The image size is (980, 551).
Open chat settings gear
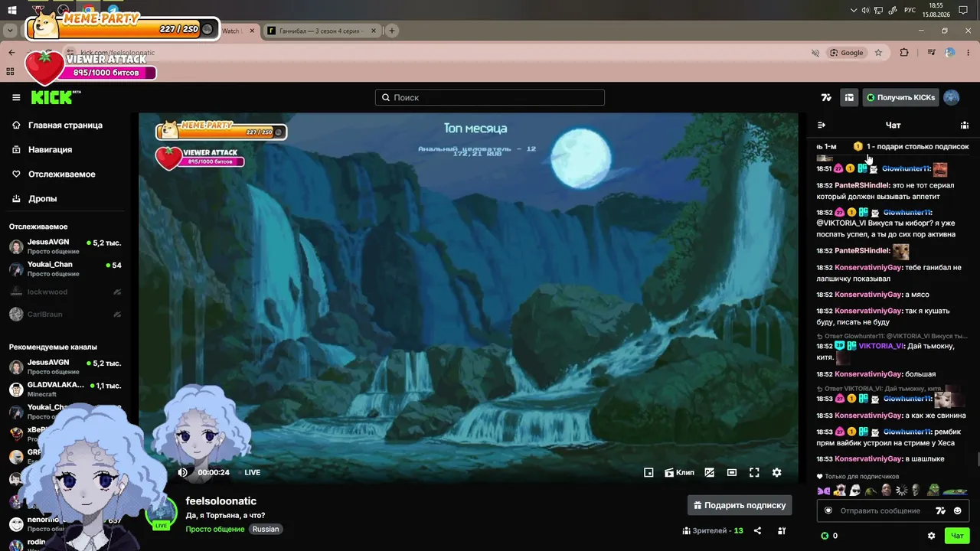point(931,536)
